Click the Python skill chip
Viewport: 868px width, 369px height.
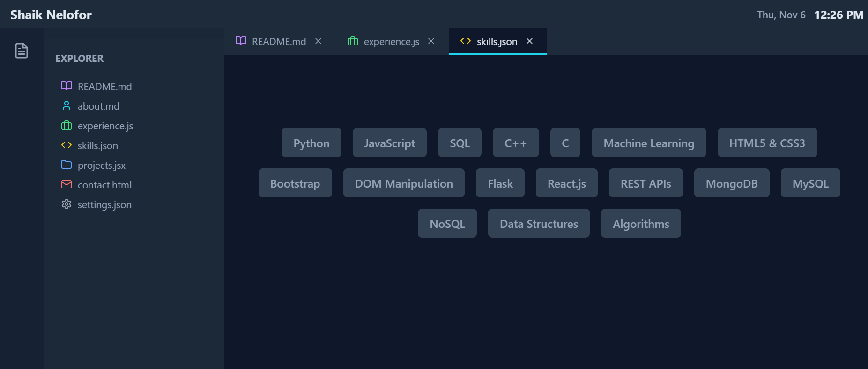click(312, 143)
